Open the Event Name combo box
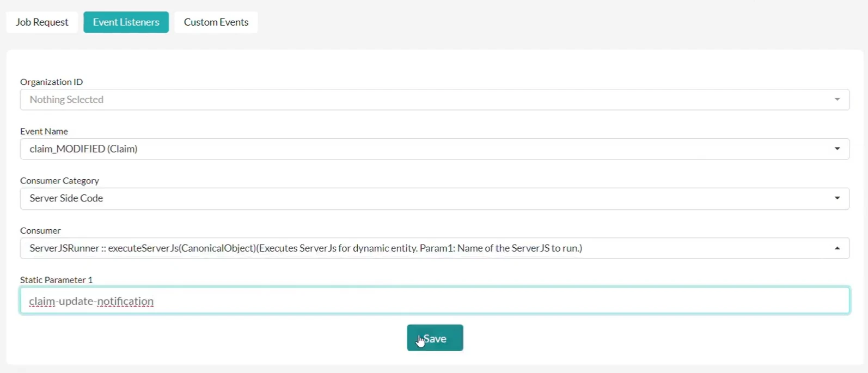The image size is (868, 373). coord(435,149)
